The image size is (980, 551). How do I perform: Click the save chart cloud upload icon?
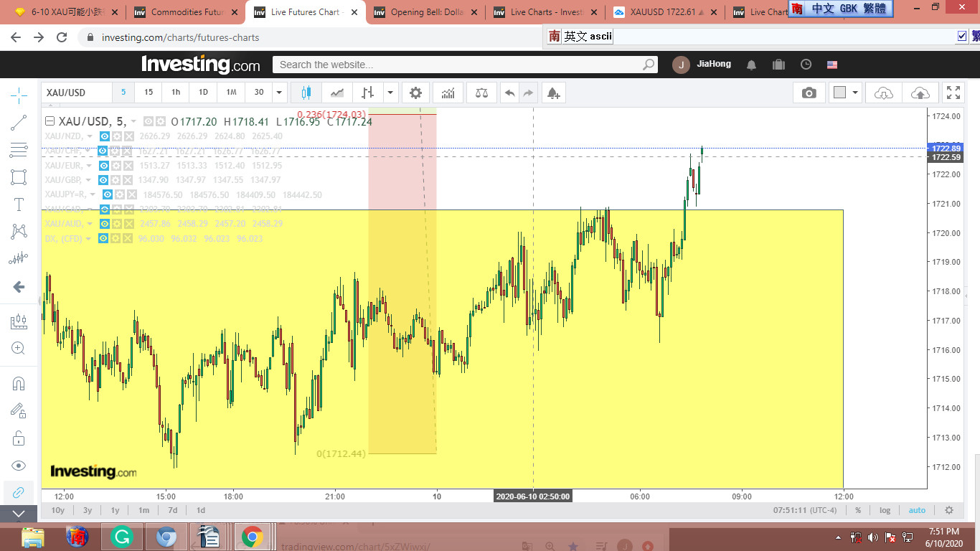coord(920,93)
